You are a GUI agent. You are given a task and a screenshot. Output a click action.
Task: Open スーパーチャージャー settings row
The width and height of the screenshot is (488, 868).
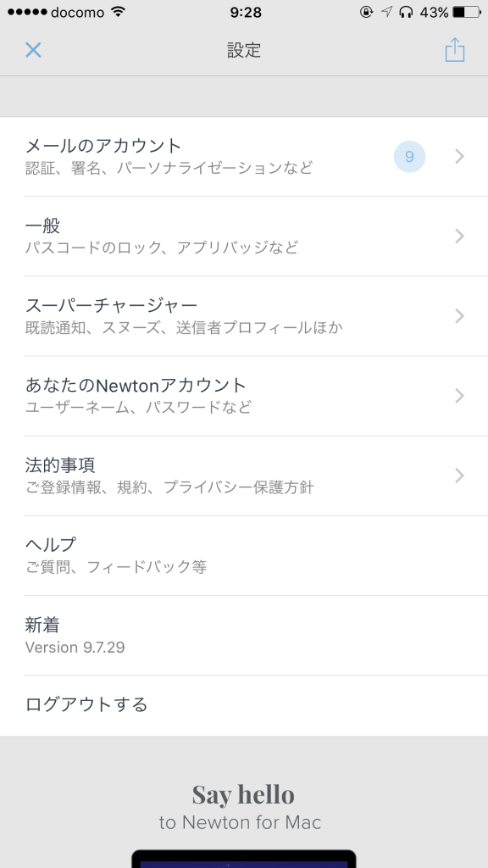point(244,316)
